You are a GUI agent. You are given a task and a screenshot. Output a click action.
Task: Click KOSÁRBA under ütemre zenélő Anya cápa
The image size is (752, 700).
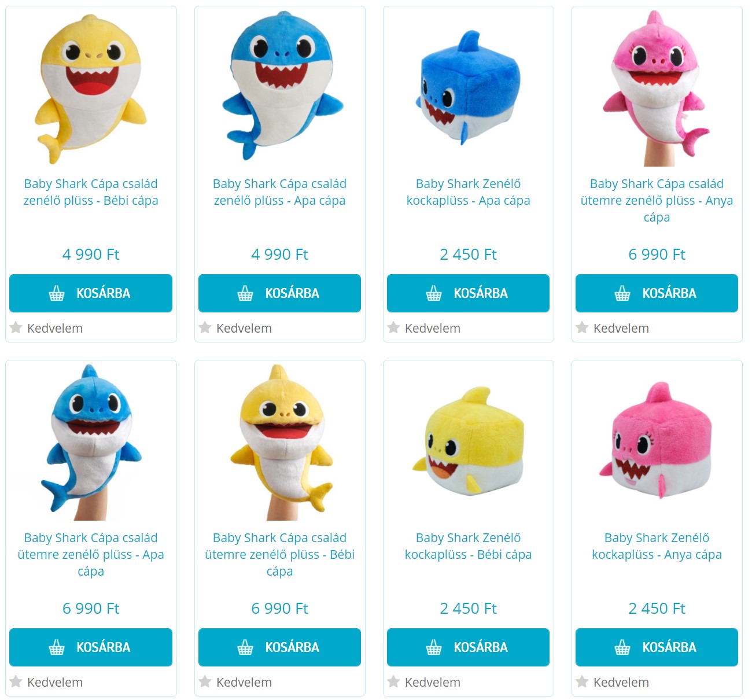click(x=657, y=293)
